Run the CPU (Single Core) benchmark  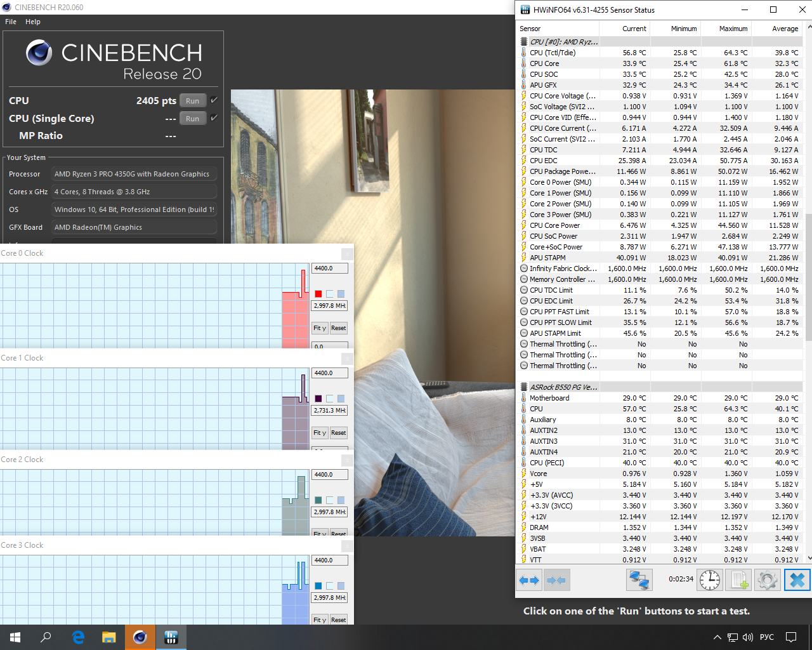pyautogui.click(x=193, y=119)
